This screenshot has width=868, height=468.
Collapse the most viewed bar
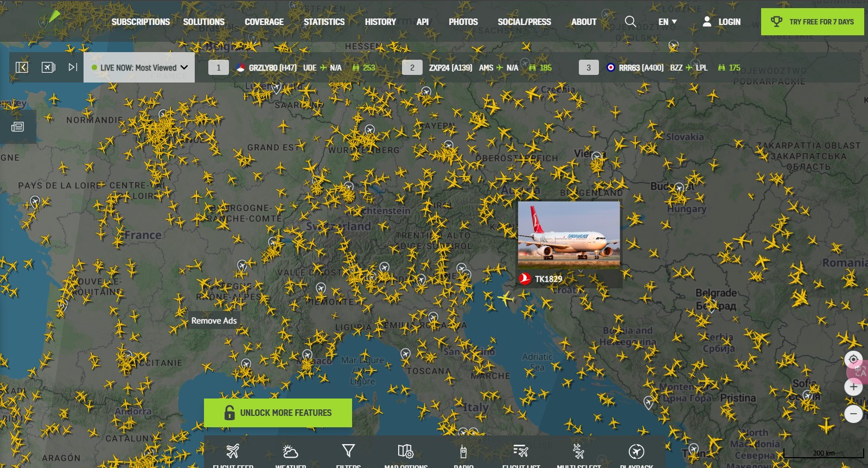click(x=22, y=67)
